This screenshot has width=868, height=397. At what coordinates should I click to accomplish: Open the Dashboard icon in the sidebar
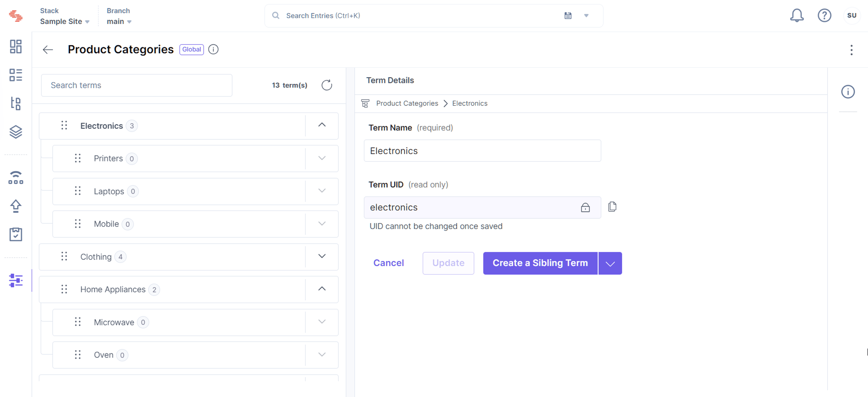[16, 47]
